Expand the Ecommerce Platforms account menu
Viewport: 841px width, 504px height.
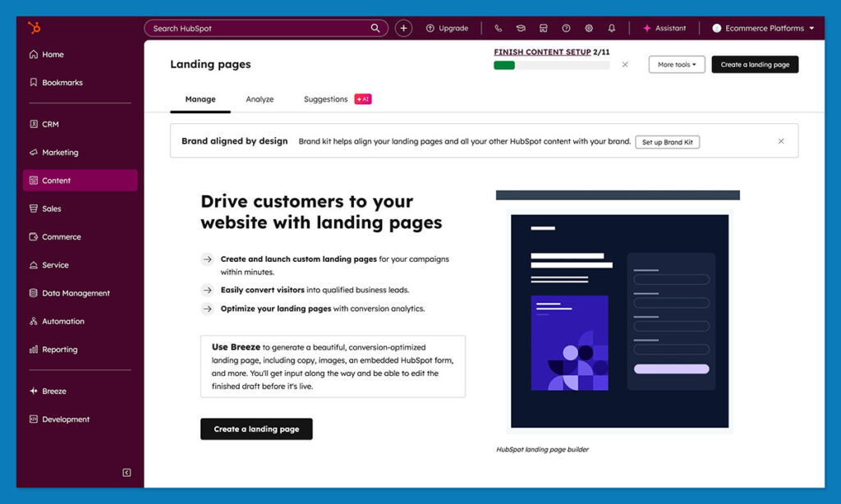(762, 28)
